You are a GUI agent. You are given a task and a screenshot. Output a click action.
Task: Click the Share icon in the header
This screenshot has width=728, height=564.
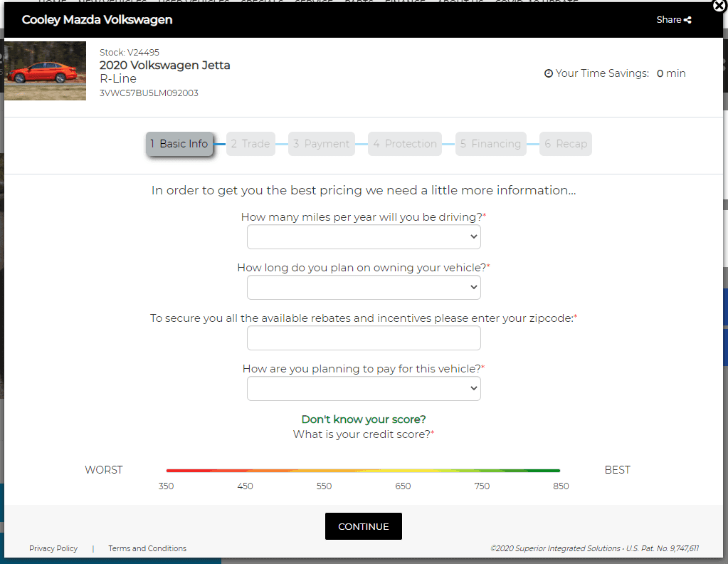click(687, 20)
